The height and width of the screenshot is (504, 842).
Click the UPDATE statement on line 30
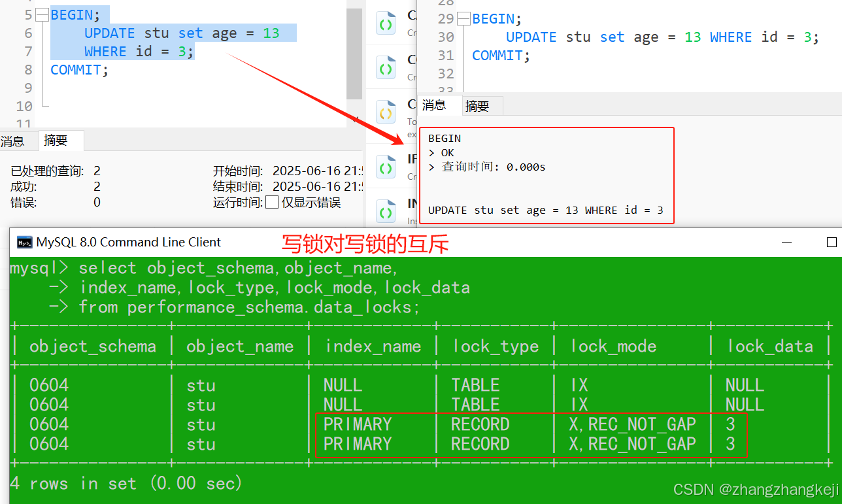(x=662, y=37)
